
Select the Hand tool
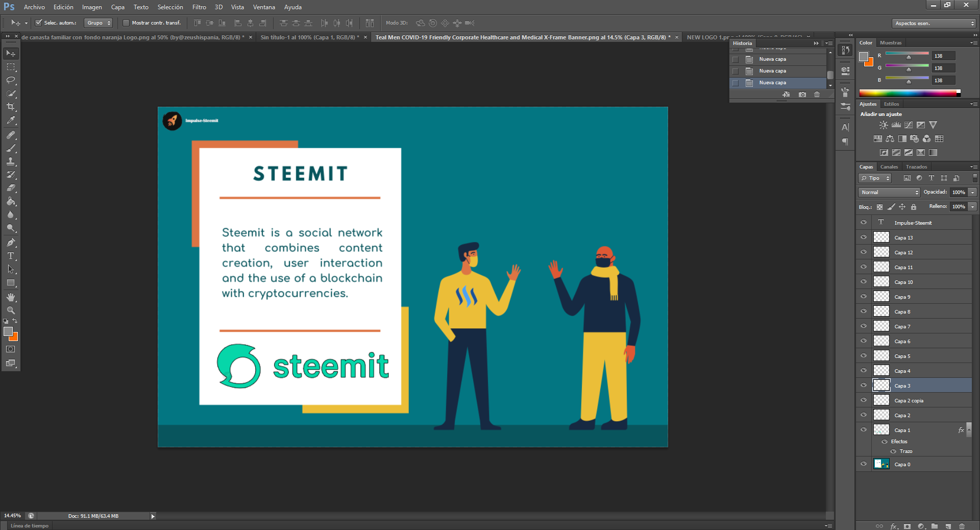11,297
